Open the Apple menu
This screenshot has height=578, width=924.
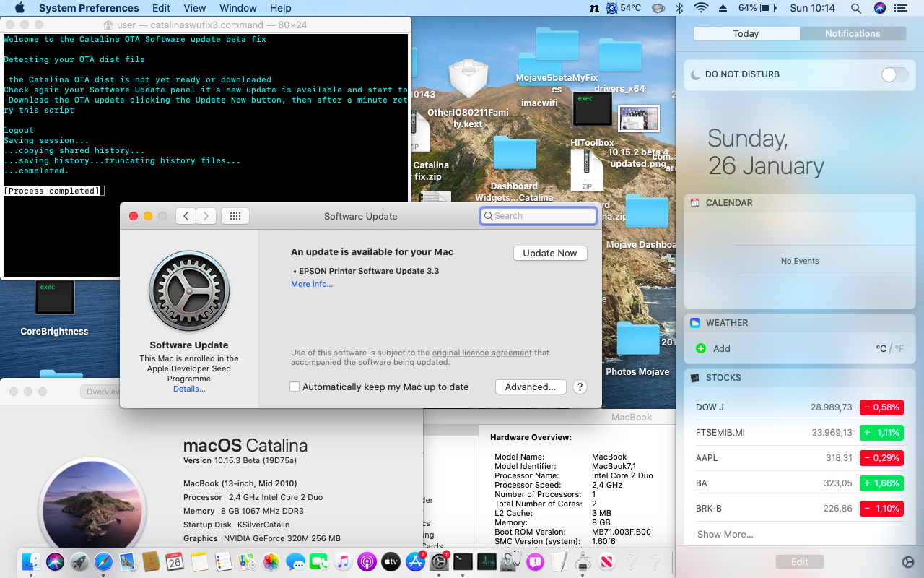point(19,8)
